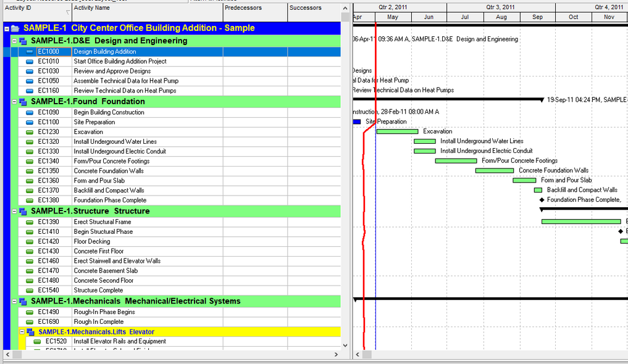Click the WBS icon beside Design and Engineering
The image size is (628, 364).
click(x=23, y=41)
